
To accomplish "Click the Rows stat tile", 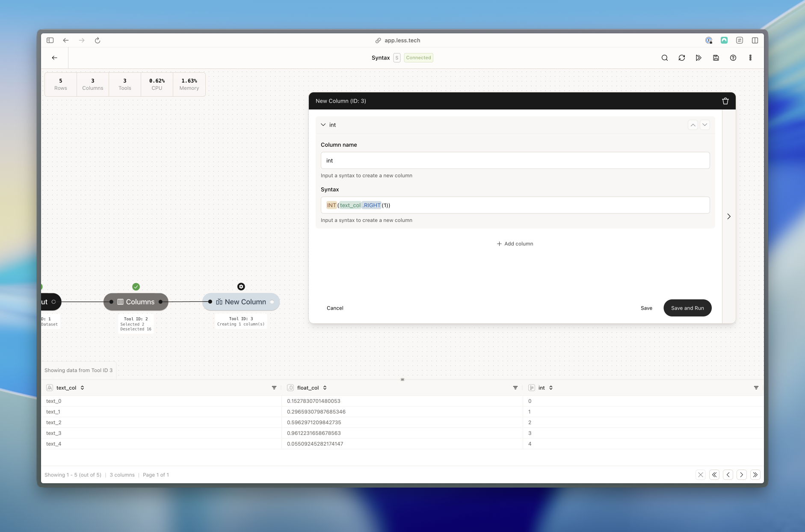I will click(61, 84).
